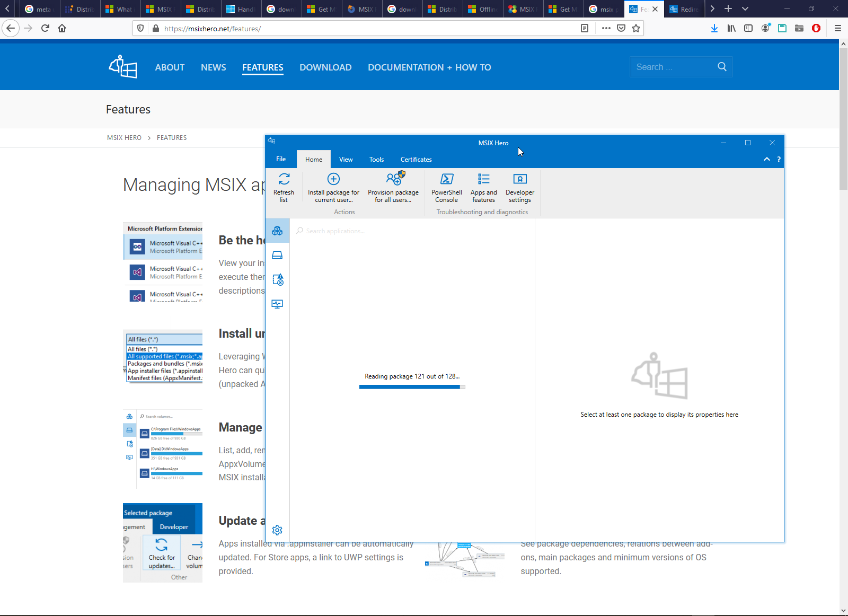The image size is (848, 616).
Task: Click the Firefox account icon
Action: (x=765, y=28)
